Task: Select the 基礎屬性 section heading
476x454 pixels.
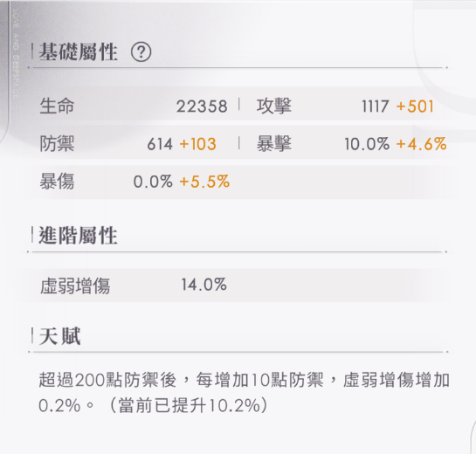Action: click(78, 52)
